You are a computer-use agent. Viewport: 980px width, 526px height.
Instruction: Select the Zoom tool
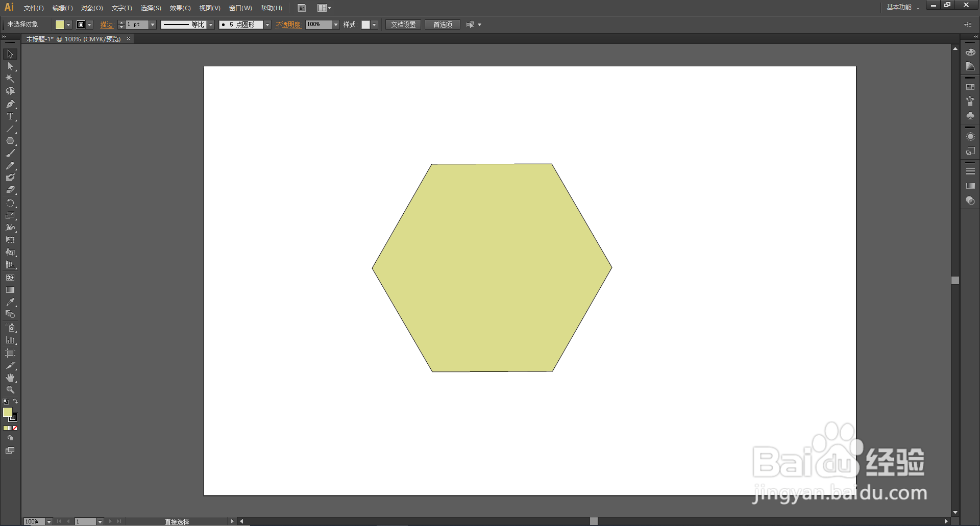[10, 390]
